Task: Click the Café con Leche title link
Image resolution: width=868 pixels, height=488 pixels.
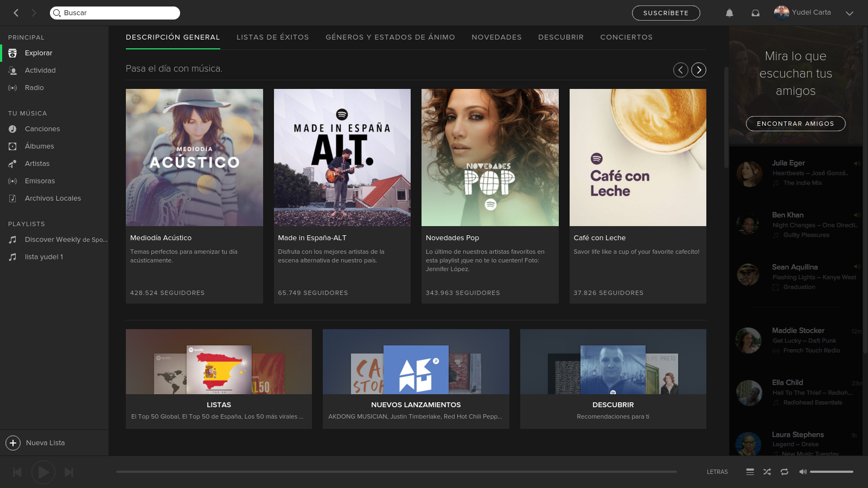Action: click(x=599, y=238)
